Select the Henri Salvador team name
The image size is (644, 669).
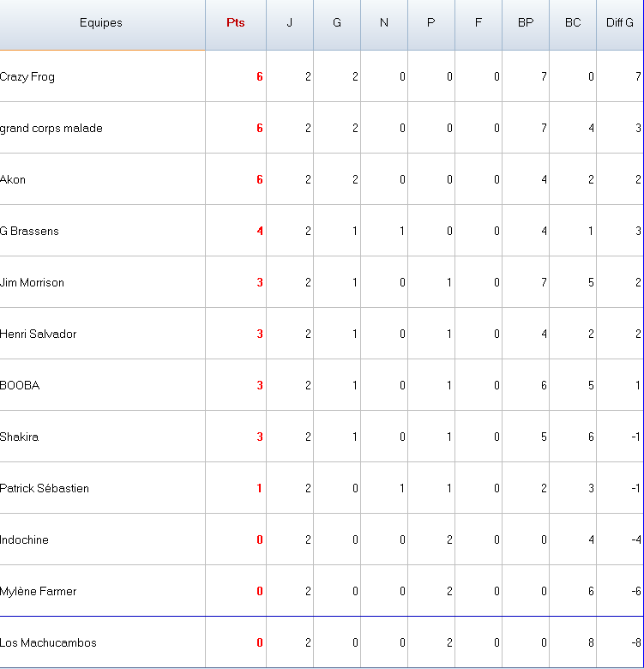39,334
